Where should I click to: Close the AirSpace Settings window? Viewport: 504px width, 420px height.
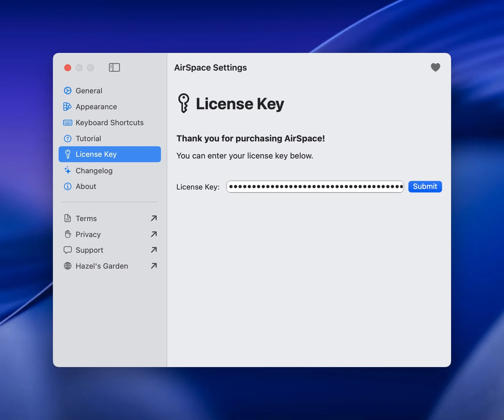point(68,68)
